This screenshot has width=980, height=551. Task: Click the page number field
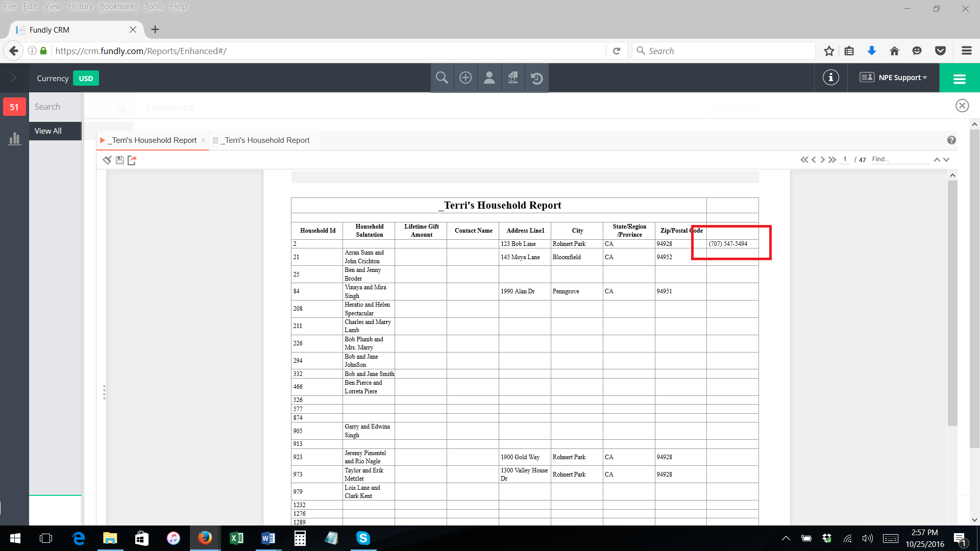coord(845,159)
